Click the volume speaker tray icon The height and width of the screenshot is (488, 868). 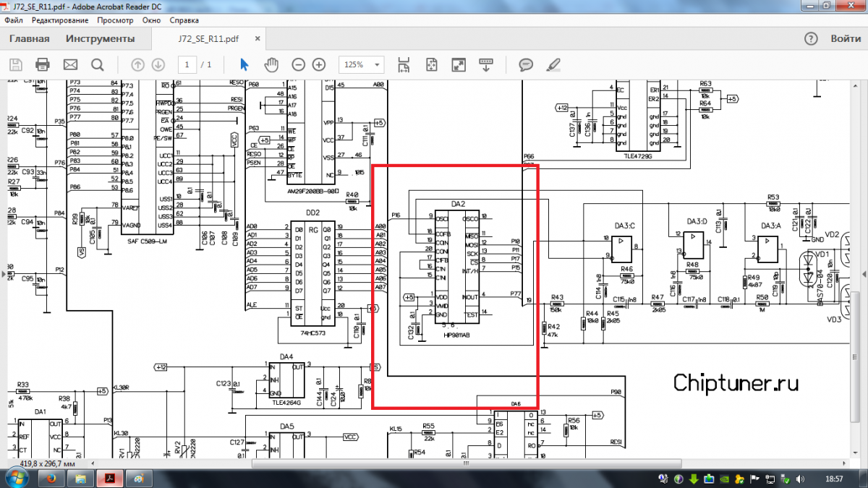point(800,479)
